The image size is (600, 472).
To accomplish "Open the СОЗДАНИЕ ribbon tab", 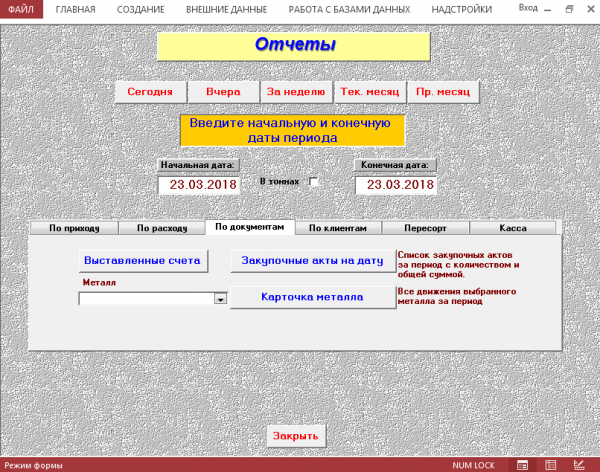I will point(140,9).
